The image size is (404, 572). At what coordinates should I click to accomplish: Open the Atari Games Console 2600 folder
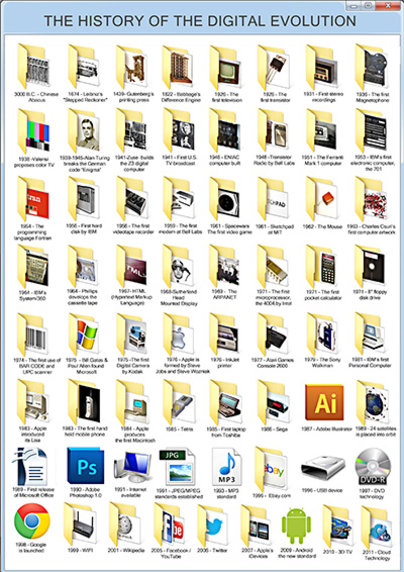tap(274, 335)
